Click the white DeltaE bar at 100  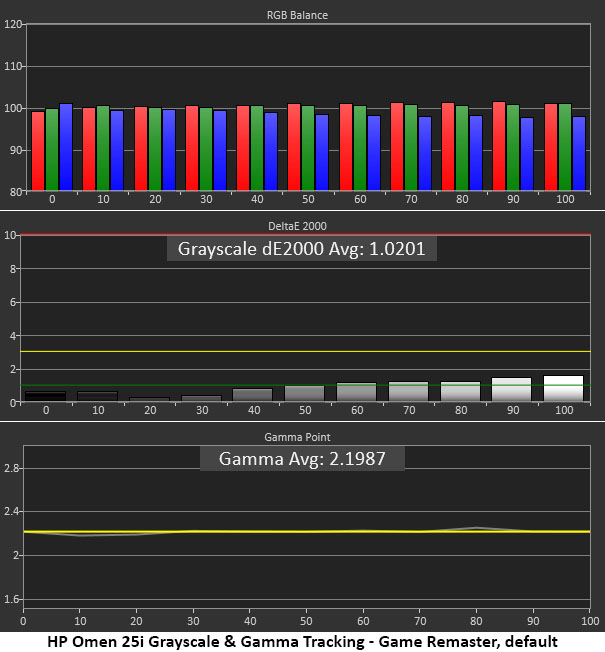(x=563, y=388)
